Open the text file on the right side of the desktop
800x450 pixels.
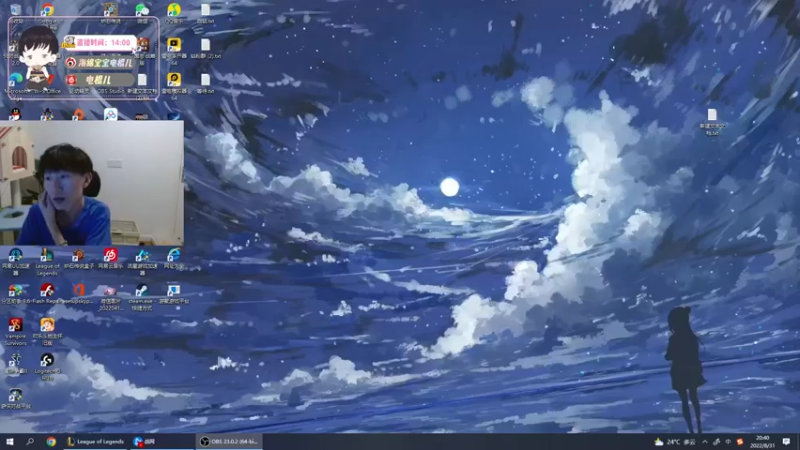click(712, 121)
